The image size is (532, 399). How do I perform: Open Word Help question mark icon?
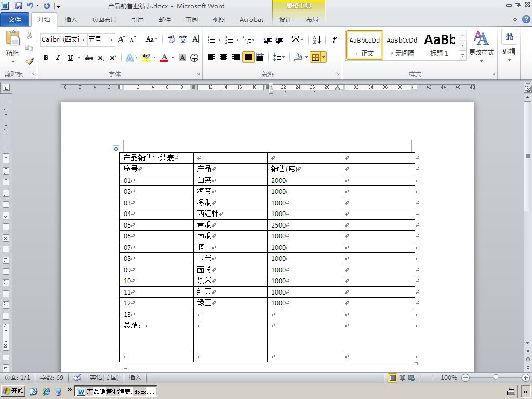pyautogui.click(x=526, y=19)
